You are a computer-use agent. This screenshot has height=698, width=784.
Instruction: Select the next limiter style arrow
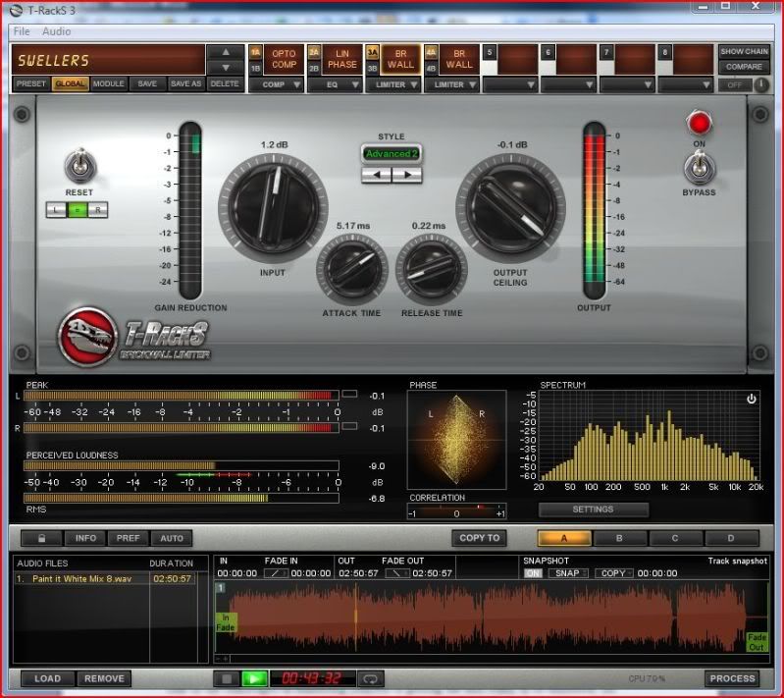pos(407,175)
